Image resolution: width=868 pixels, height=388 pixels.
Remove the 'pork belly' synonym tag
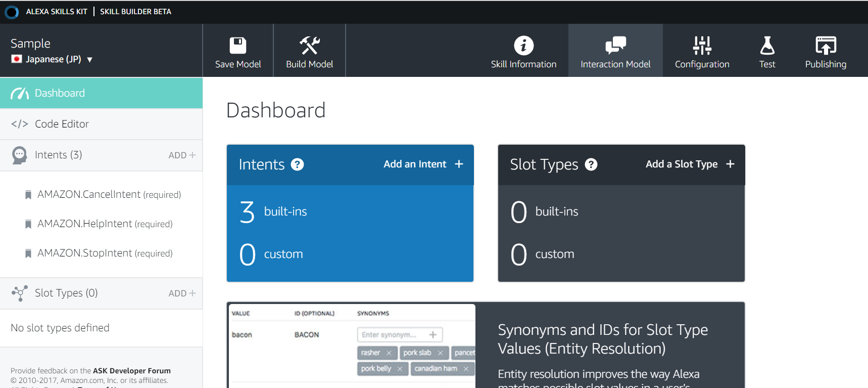pyautogui.click(x=400, y=369)
